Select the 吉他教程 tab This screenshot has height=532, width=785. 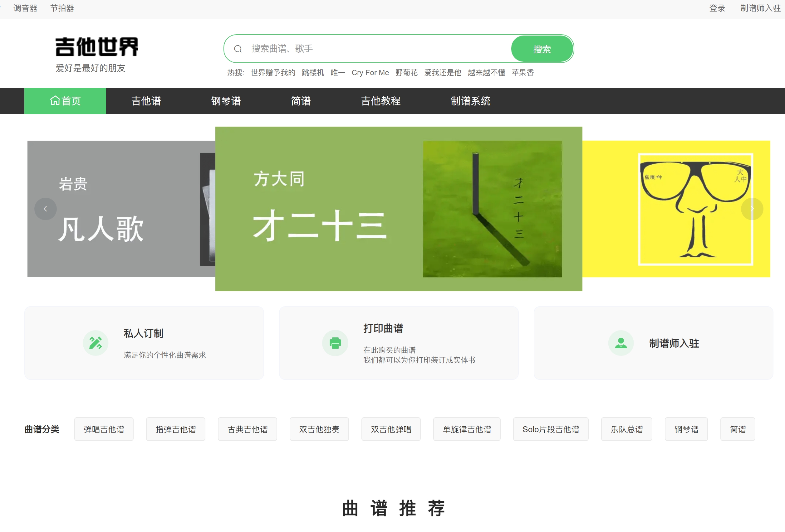click(x=380, y=101)
